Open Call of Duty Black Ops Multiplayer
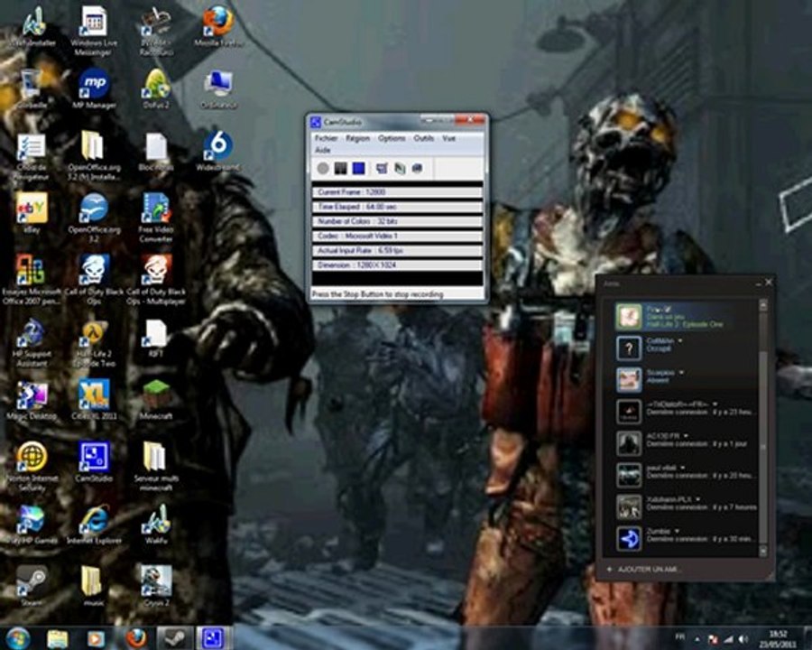Screen dimensions: 812x650 156,280
